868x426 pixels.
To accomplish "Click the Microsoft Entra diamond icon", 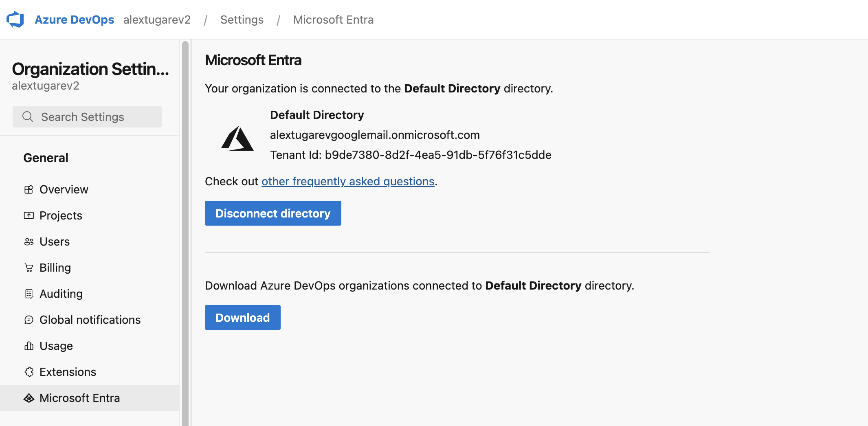I will 29,398.
